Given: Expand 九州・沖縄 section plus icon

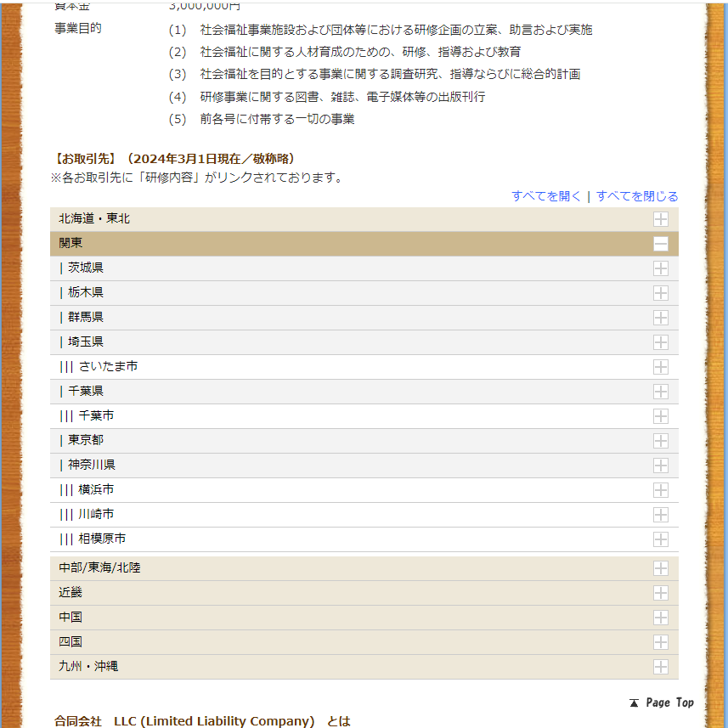Looking at the screenshot, I should coord(660,667).
